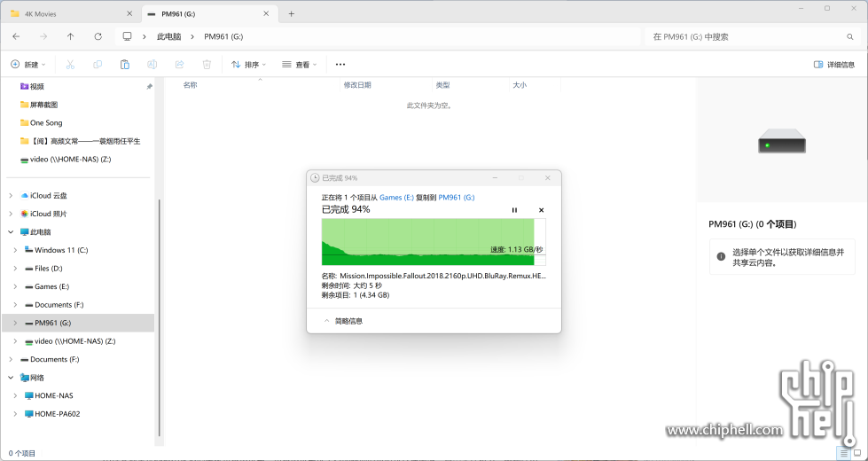
Task: Close the PM961 (G:) tab
Action: [266, 14]
